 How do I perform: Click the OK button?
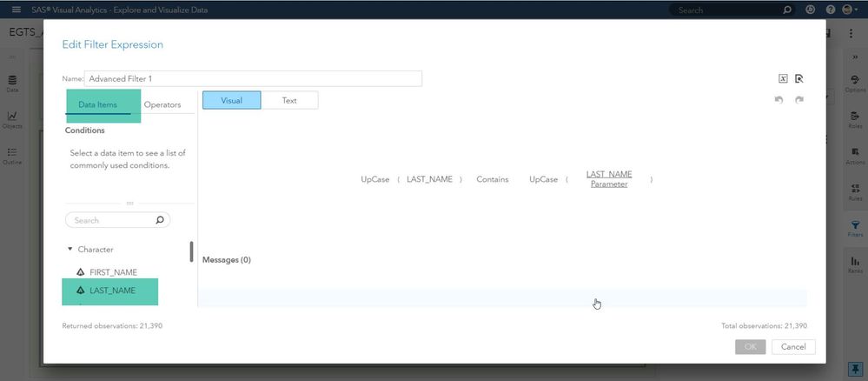(x=751, y=346)
